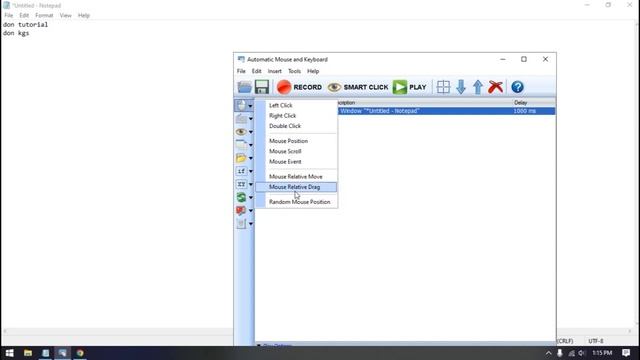The height and width of the screenshot is (360, 640).
Task: Select the red speech bubble icon in the sidebar
Action: point(241,210)
